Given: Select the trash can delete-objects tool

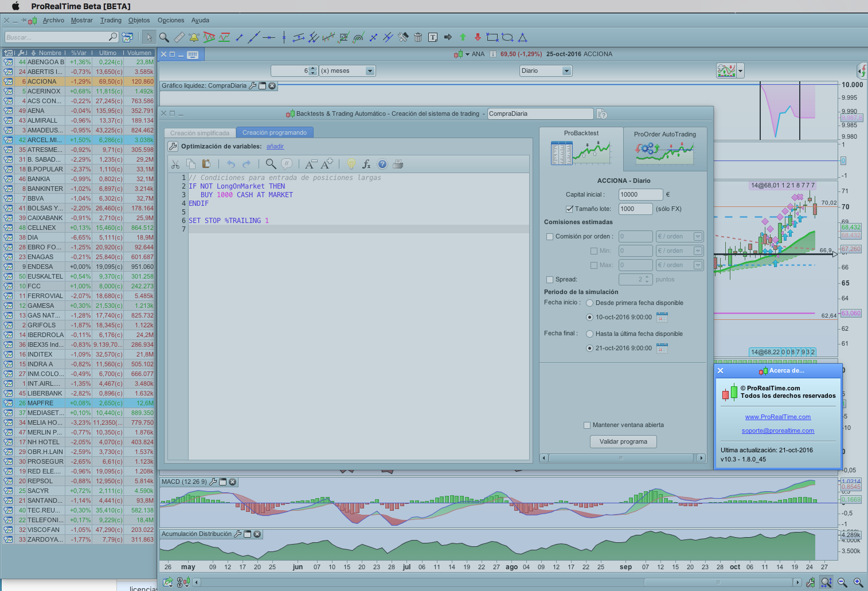Looking at the screenshot, I should coord(418,37).
